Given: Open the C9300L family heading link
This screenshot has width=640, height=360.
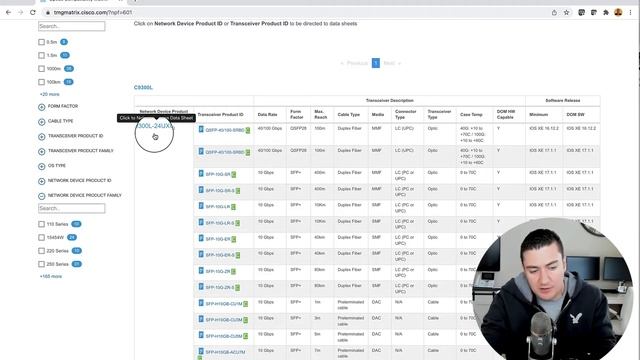Looking at the screenshot, I should coord(143,88).
